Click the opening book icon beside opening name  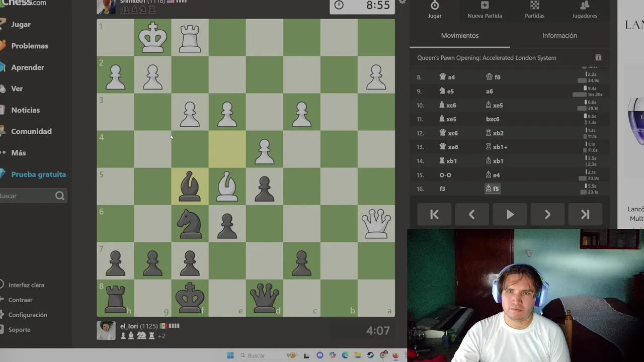tap(598, 58)
